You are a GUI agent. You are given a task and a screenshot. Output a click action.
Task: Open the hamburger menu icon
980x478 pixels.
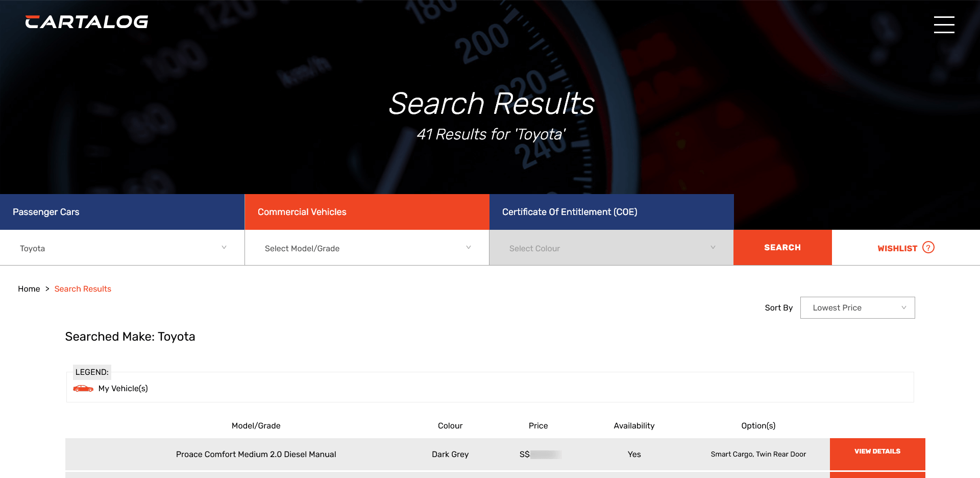coord(944,25)
